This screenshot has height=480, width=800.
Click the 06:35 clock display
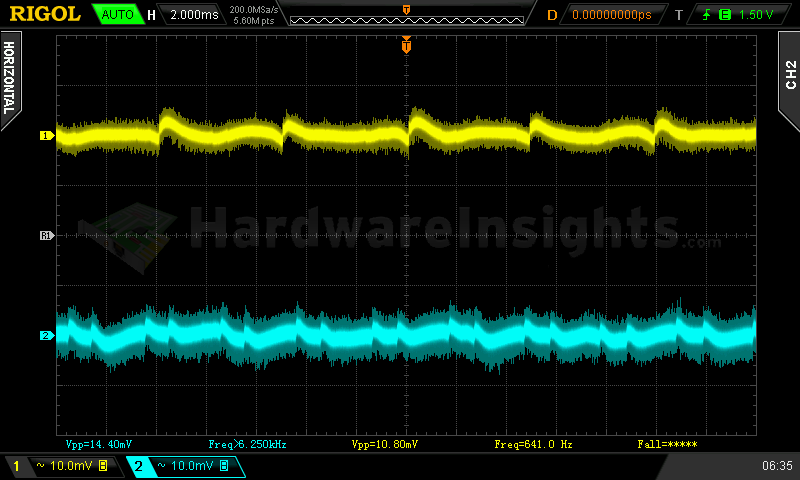pyautogui.click(x=777, y=466)
